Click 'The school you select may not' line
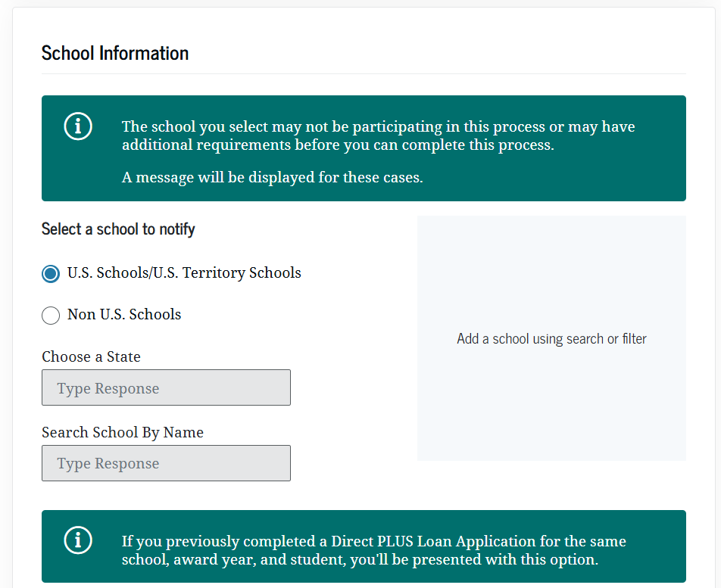 [378, 126]
